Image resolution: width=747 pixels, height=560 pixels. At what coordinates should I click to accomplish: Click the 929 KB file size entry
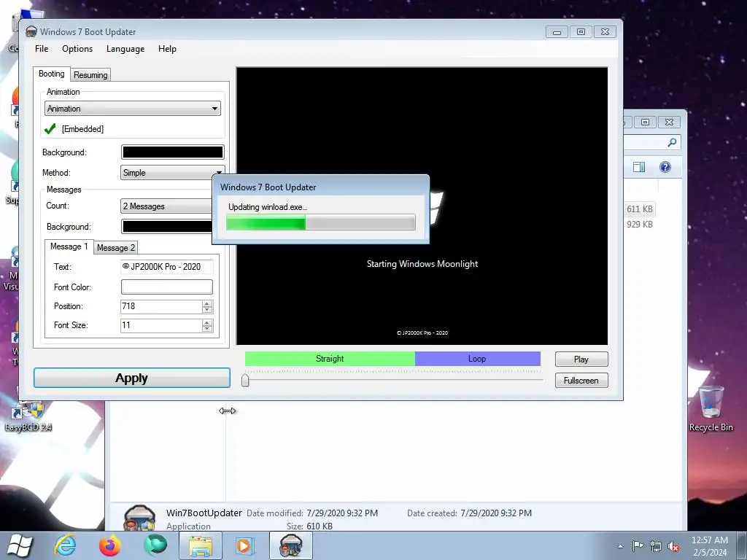click(639, 225)
